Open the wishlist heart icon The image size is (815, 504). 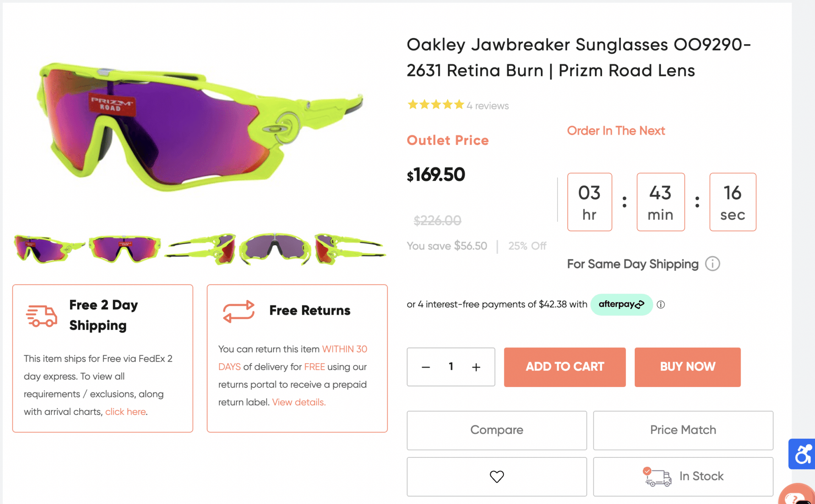(x=496, y=476)
